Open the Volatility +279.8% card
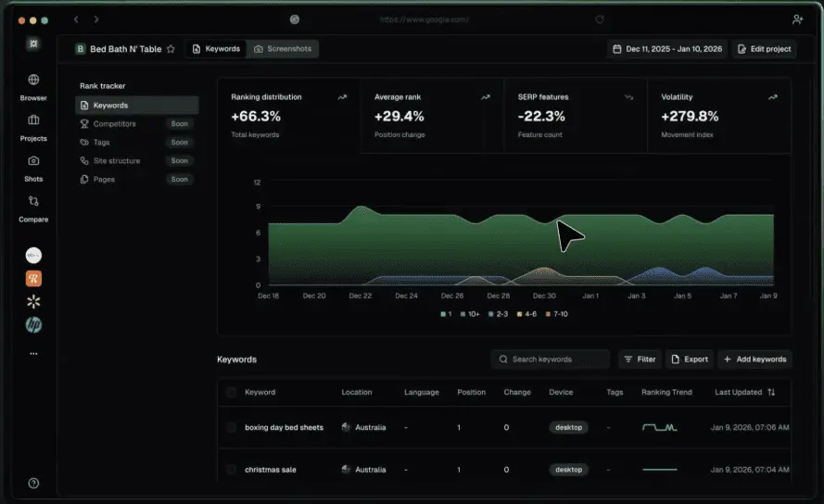 point(719,116)
